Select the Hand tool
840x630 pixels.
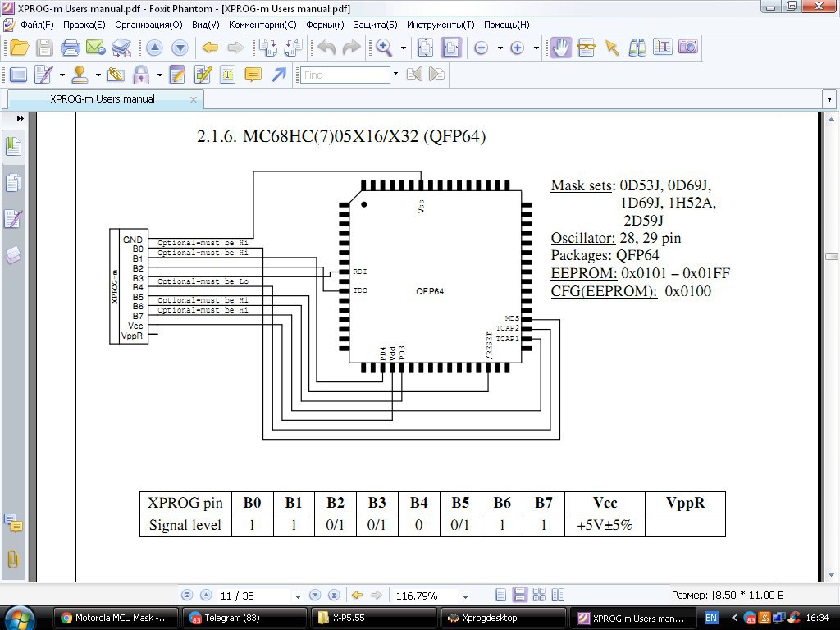pos(560,48)
